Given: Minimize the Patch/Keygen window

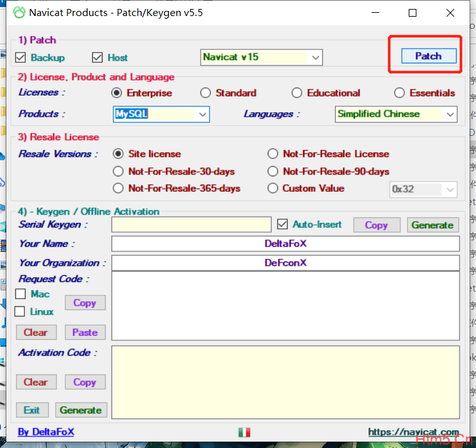Looking at the screenshot, I should [375, 12].
